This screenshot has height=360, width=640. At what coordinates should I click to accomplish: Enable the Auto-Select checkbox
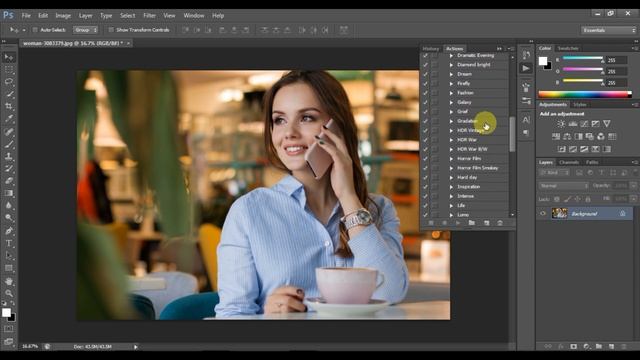click(35, 30)
